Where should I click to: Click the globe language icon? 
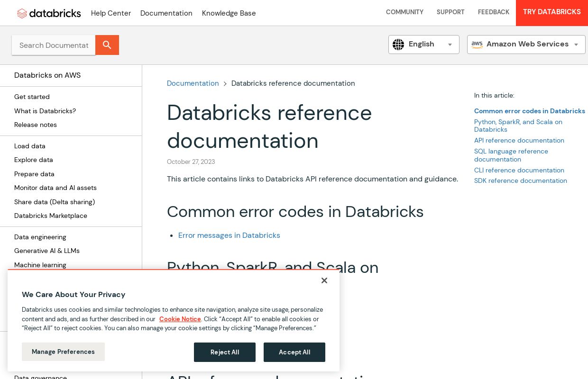[x=398, y=45]
